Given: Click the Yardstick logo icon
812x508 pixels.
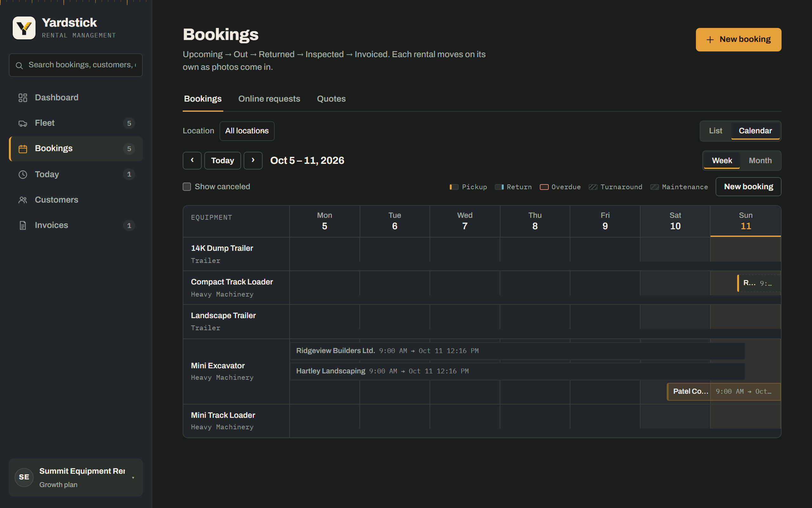Looking at the screenshot, I should point(24,28).
